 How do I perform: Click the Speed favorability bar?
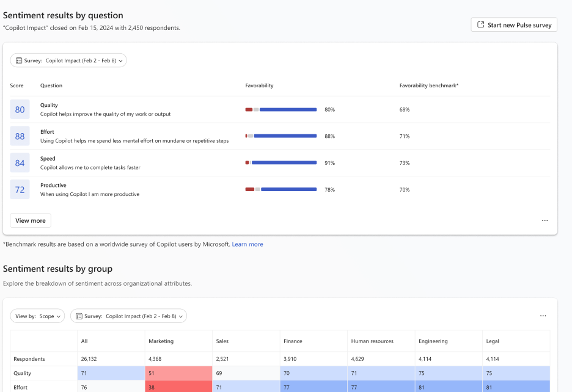pyautogui.click(x=281, y=162)
